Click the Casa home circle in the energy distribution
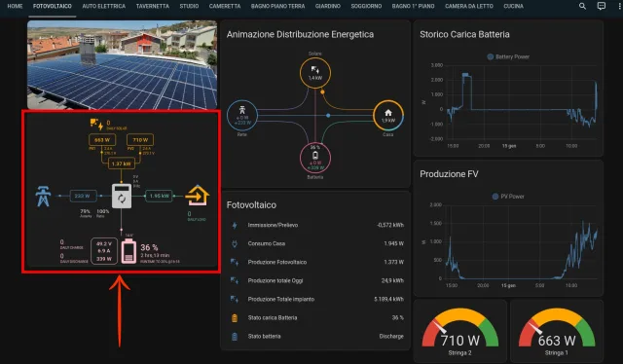The image size is (623, 364). click(388, 116)
